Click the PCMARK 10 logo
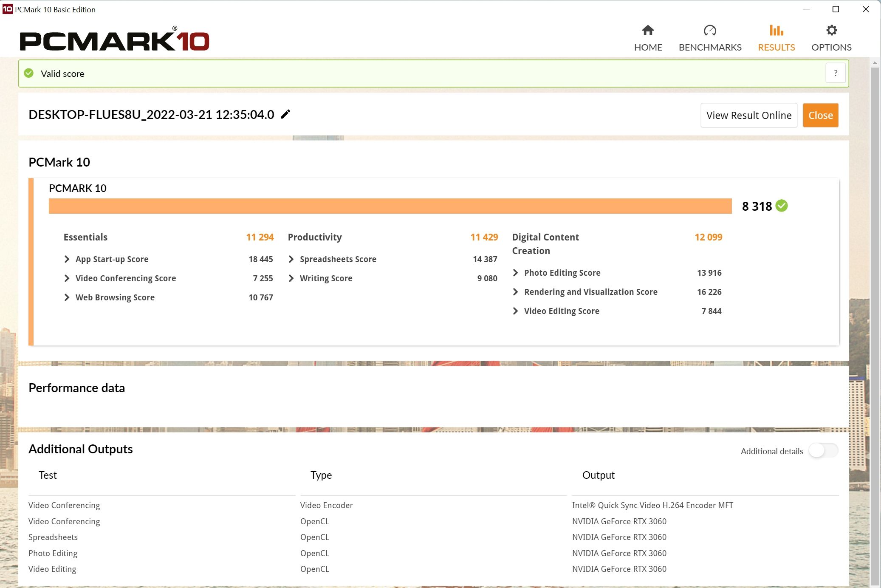This screenshot has height=588, width=881. coord(114,39)
